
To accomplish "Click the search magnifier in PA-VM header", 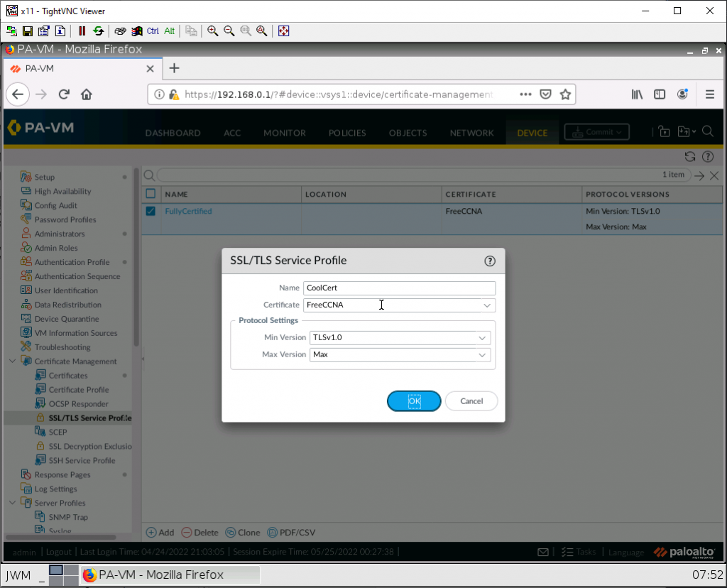I will pos(707,131).
